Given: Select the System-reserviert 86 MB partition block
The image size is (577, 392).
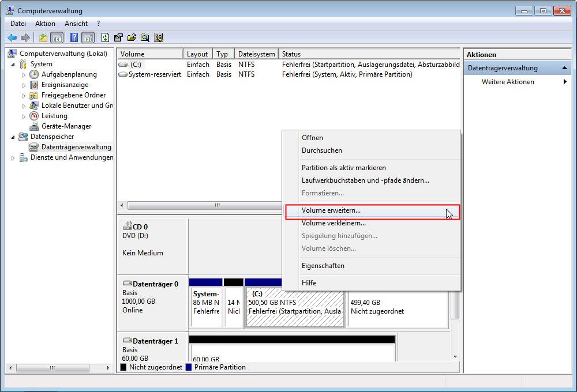Looking at the screenshot, I should tap(206, 303).
